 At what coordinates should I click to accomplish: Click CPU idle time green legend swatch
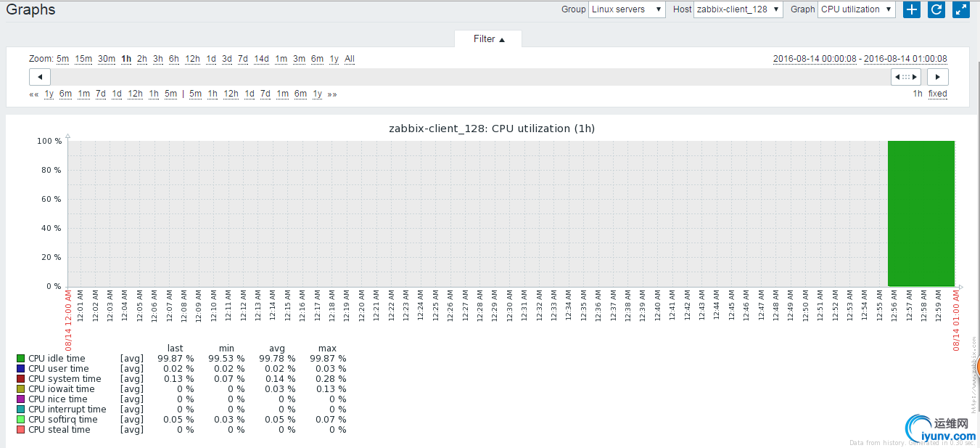pyautogui.click(x=21, y=359)
